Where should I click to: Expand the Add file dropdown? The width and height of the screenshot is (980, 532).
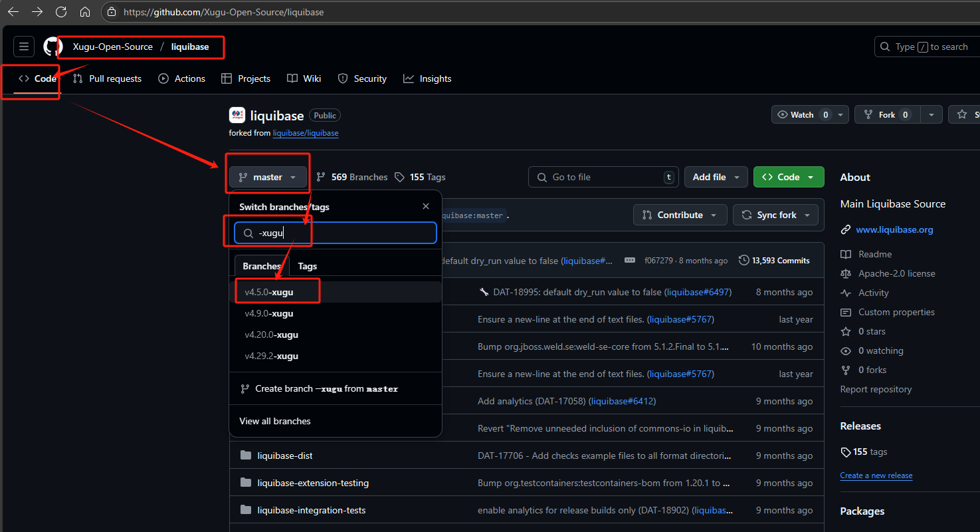[x=716, y=177]
